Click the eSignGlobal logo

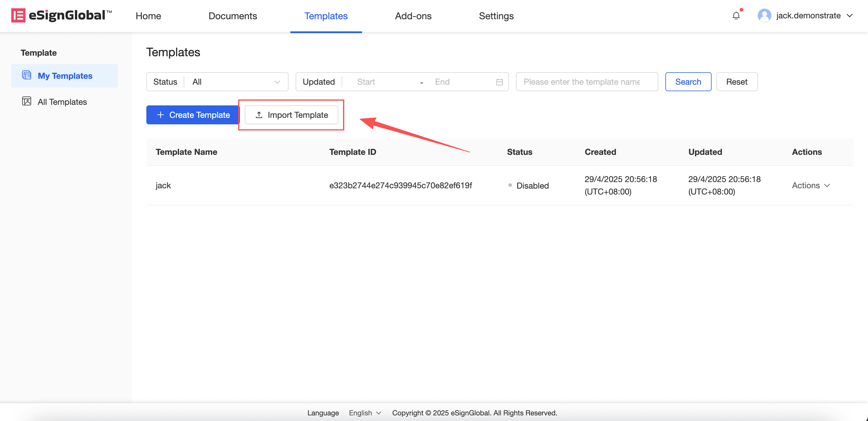pyautogui.click(x=61, y=15)
